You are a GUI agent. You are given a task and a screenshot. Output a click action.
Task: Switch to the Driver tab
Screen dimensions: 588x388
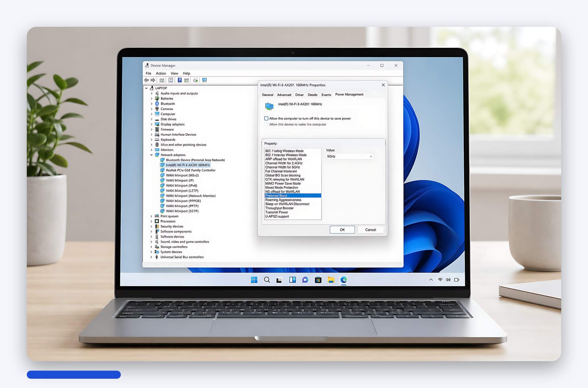[x=299, y=95]
